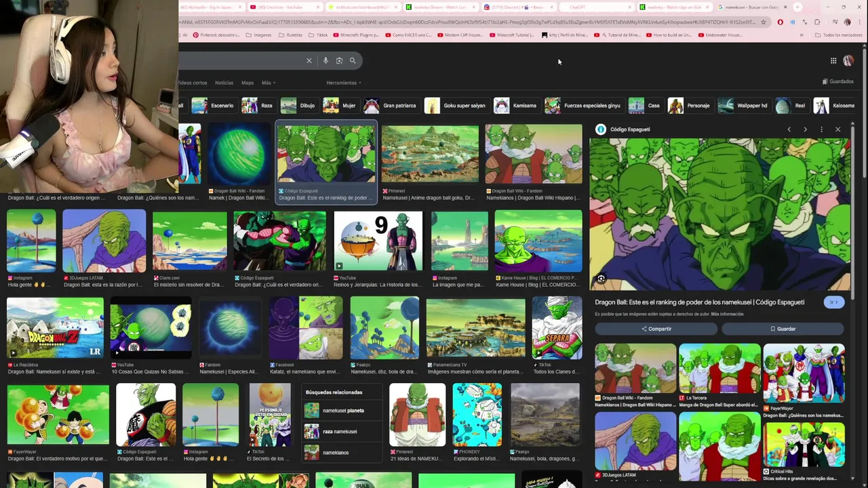Bookmark this page with the star icon
Screen dimensions: 868x488
pos(763,22)
